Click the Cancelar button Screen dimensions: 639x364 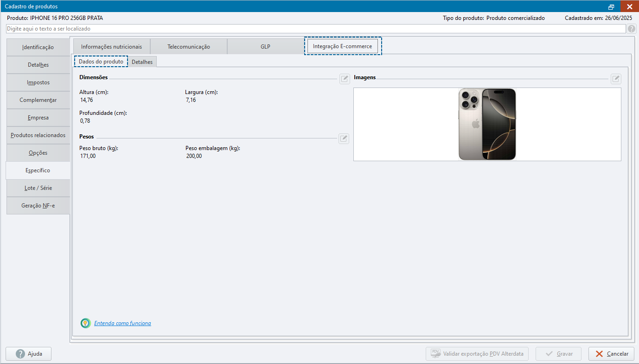612,354
